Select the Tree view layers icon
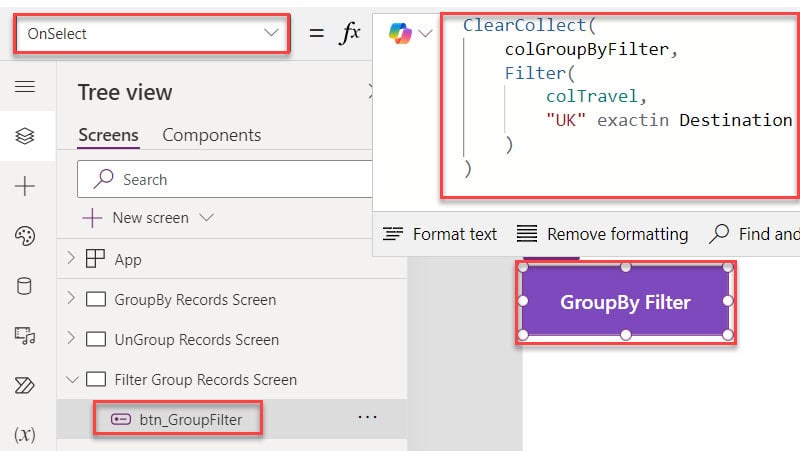The height and width of the screenshot is (451, 800). pos(24,136)
